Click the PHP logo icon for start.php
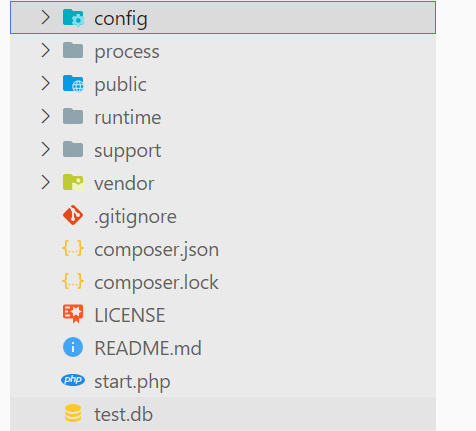 click(73, 380)
